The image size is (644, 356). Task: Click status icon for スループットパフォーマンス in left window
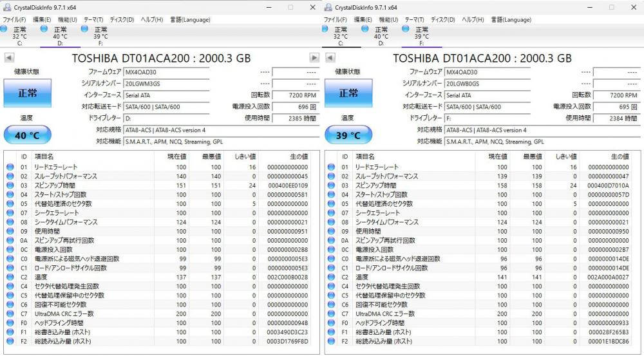(10, 176)
